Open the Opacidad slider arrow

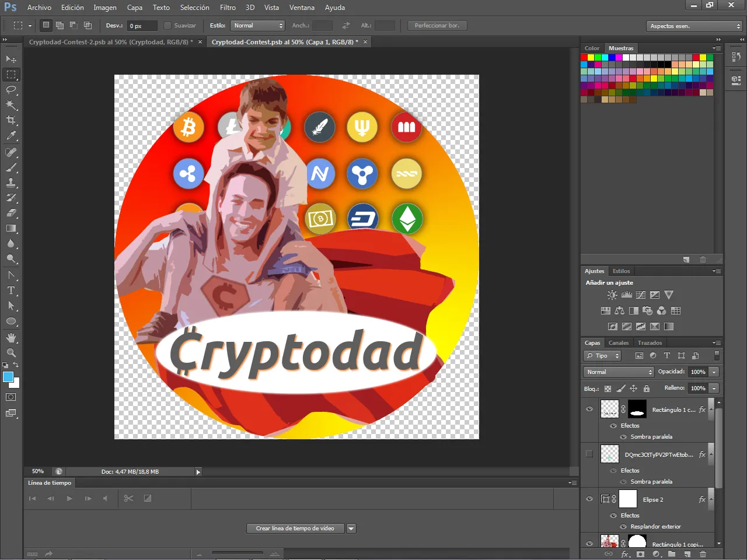(714, 372)
